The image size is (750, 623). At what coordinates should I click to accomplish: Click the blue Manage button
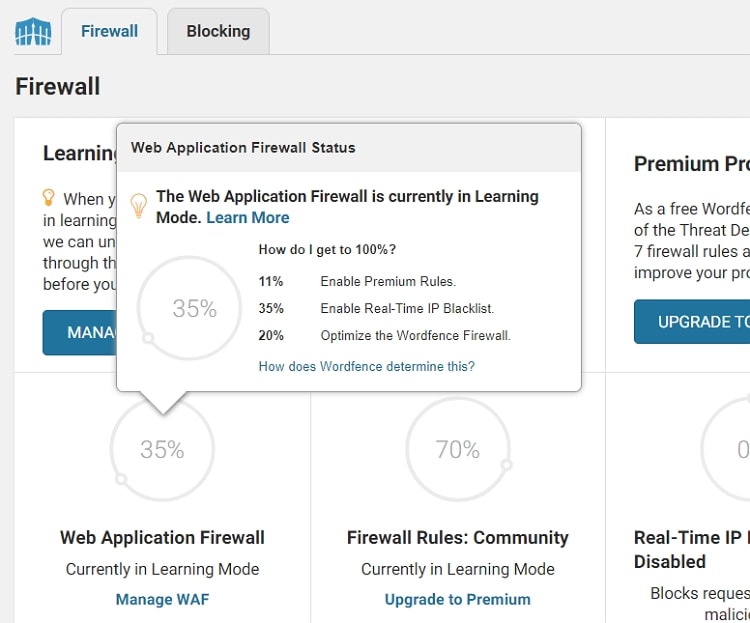tap(79, 333)
